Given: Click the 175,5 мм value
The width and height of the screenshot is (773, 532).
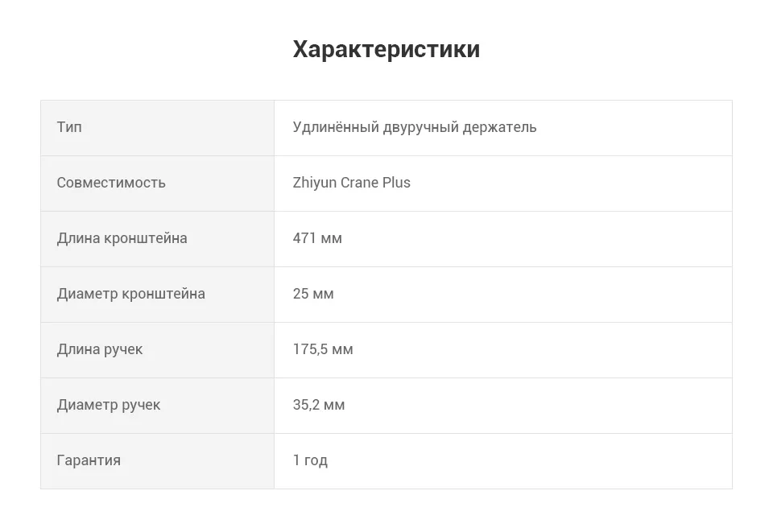Looking at the screenshot, I should coord(323,350).
